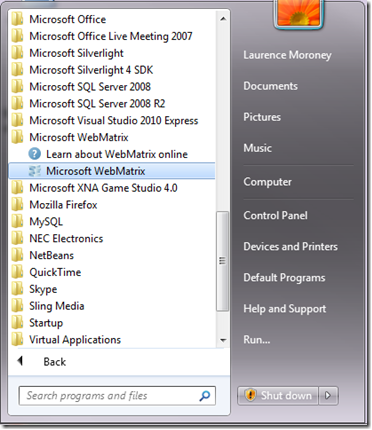The height and width of the screenshot is (430, 372).
Task: Launch Microsoft WebMatrix
Action: pos(112,171)
